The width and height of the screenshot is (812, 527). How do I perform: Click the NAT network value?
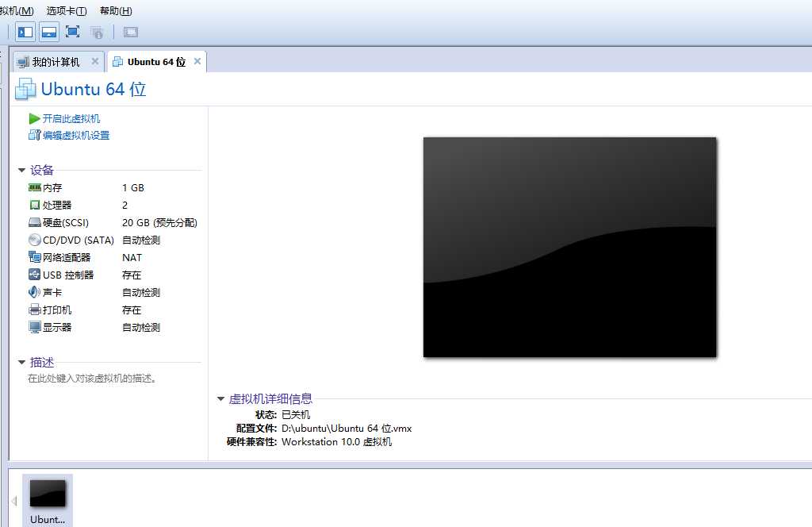pyautogui.click(x=132, y=257)
